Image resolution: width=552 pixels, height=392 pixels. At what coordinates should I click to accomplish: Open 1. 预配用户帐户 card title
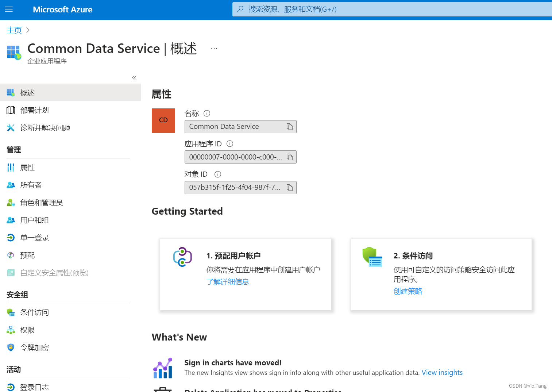[233, 256]
